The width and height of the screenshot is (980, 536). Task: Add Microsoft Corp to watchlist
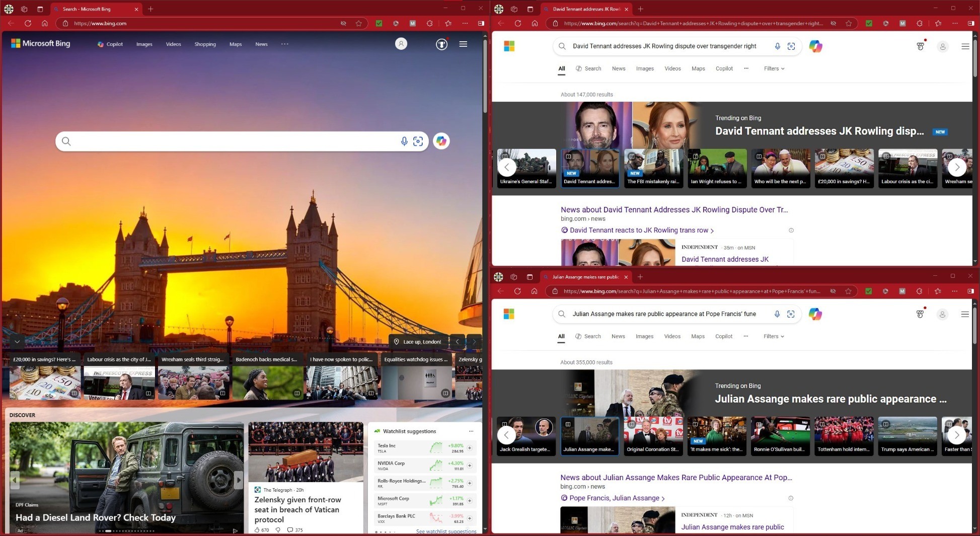tap(470, 501)
